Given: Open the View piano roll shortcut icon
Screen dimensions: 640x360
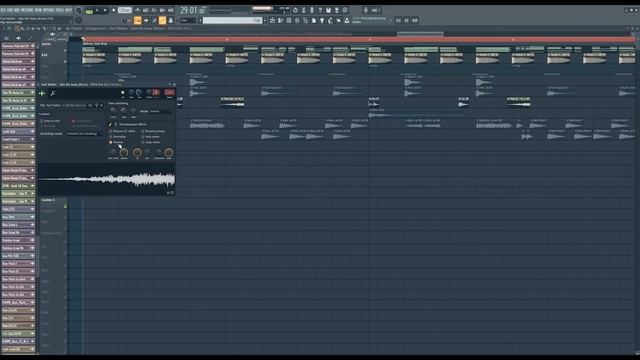Looking at the screenshot, I should [x=281, y=20].
